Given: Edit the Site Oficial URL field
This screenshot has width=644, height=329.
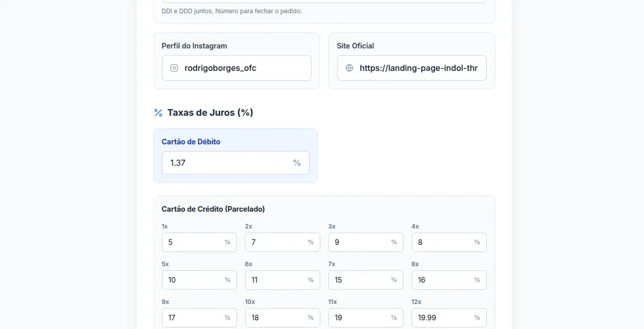Looking at the screenshot, I should pos(412,68).
